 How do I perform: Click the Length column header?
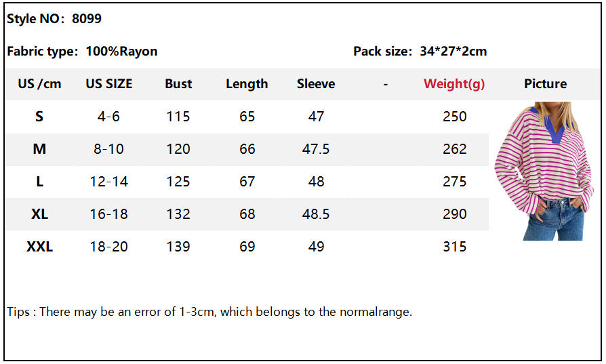pos(247,84)
